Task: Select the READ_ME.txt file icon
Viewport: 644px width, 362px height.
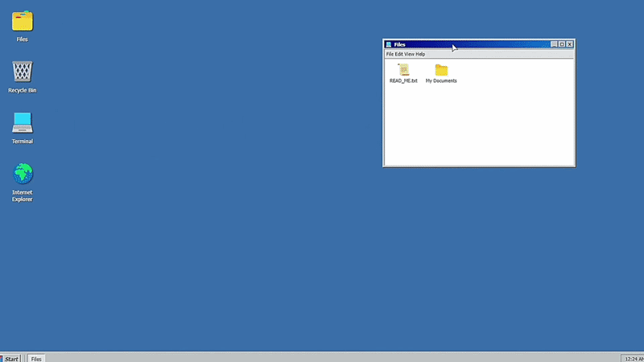Action: point(404,70)
